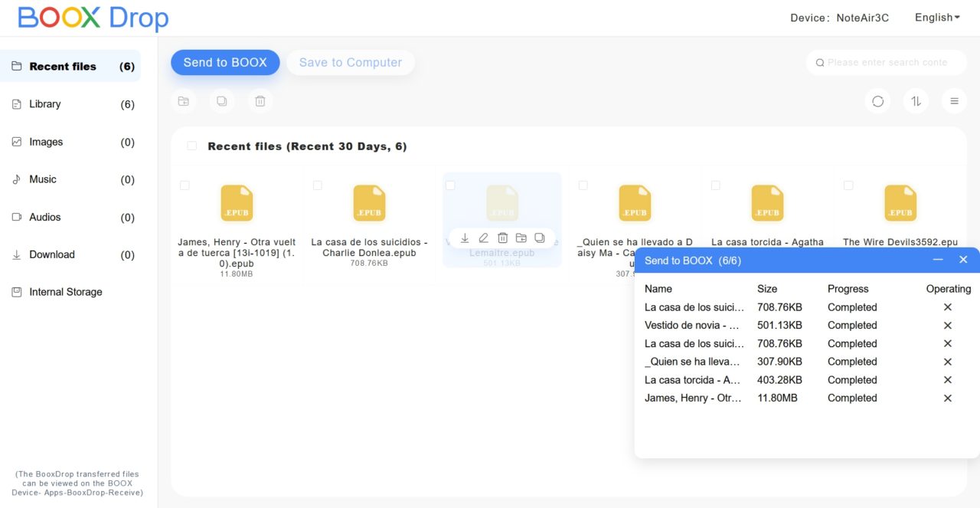Select the La casa de los suicidios checkbox

pyautogui.click(x=318, y=185)
